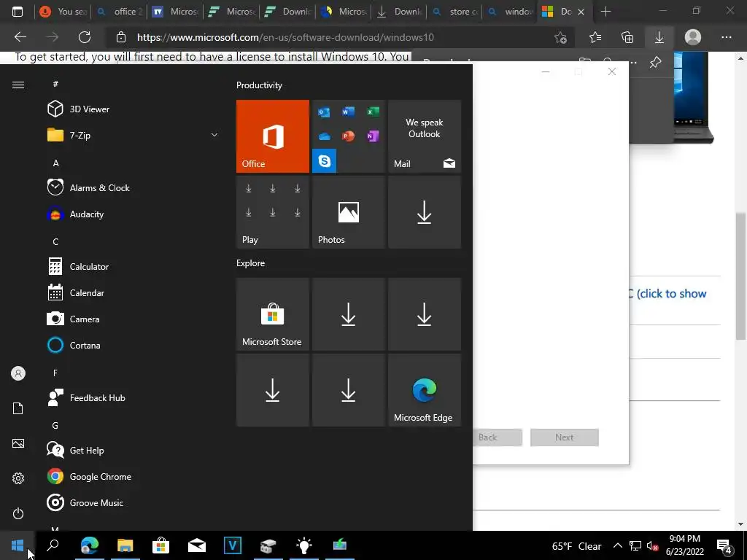Open the user account icon in Start
747x560 pixels.
pos(18,373)
